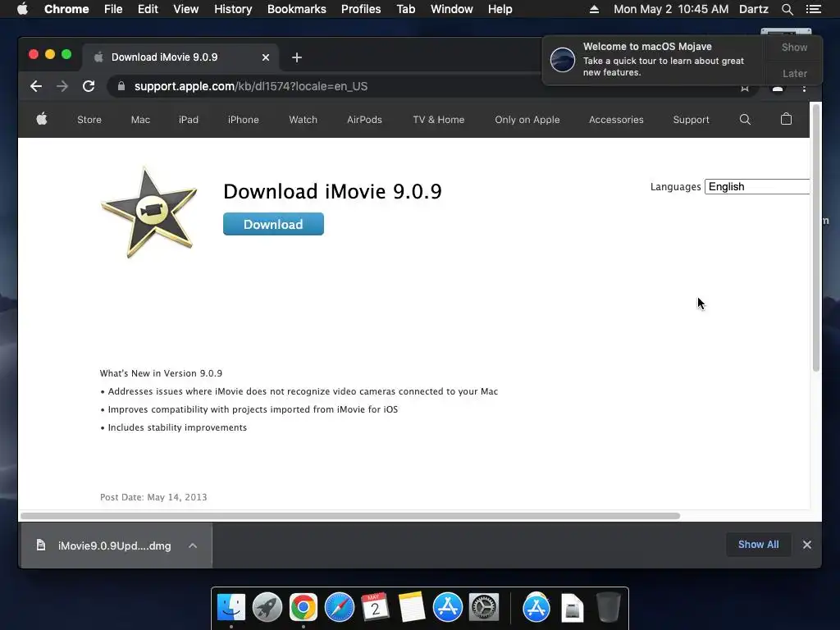The width and height of the screenshot is (840, 630).
Task: Click the vertical page scrollbar
Action: tap(816, 238)
